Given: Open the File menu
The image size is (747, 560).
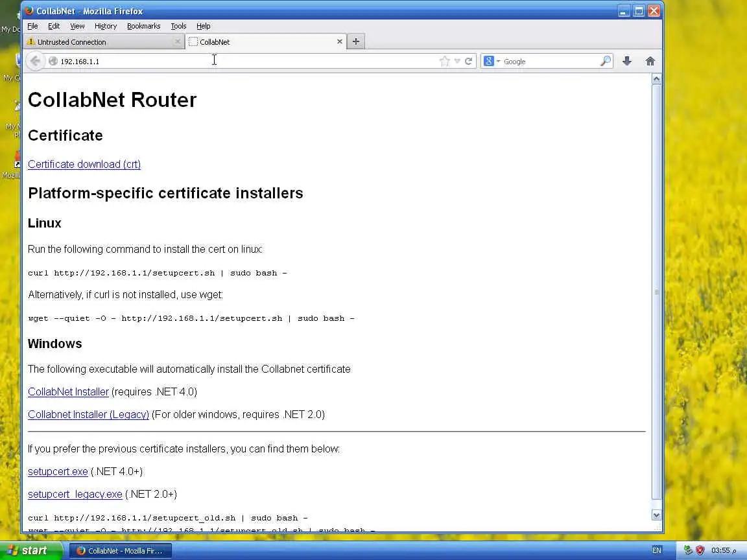Looking at the screenshot, I should point(32,26).
